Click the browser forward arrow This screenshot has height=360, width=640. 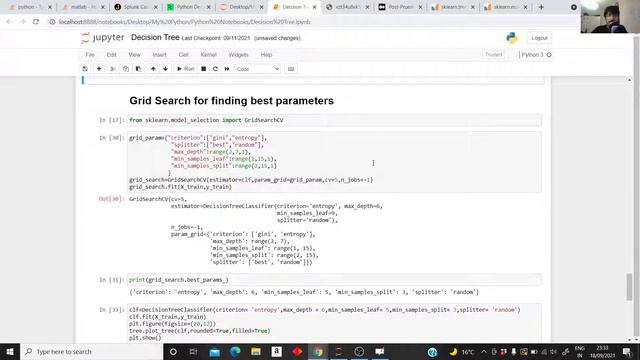click(22, 22)
